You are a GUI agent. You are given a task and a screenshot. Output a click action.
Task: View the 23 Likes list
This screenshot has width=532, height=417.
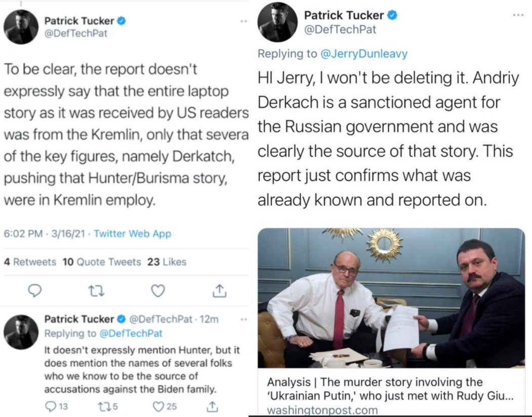point(167,262)
